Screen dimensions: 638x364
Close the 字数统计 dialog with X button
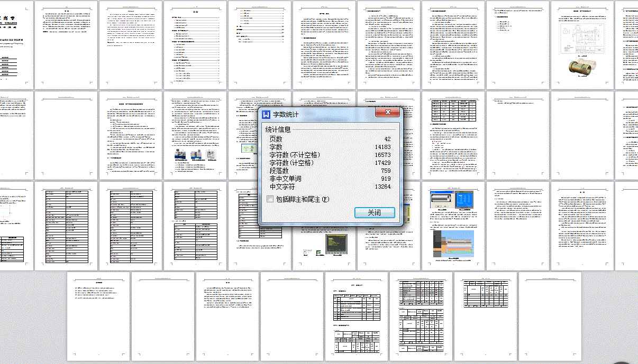coord(388,113)
